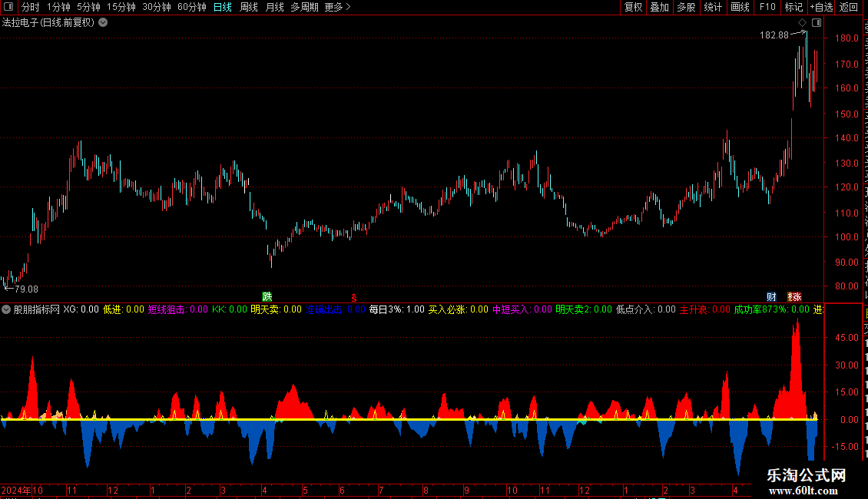This screenshot has height=499, width=868.
Task: Open the 统计 statistics tool
Action: (712, 7)
